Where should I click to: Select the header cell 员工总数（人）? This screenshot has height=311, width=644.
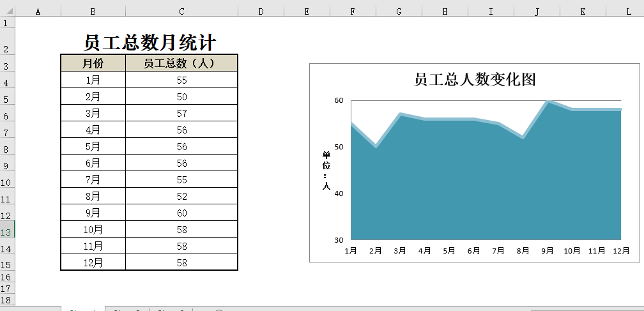181,63
